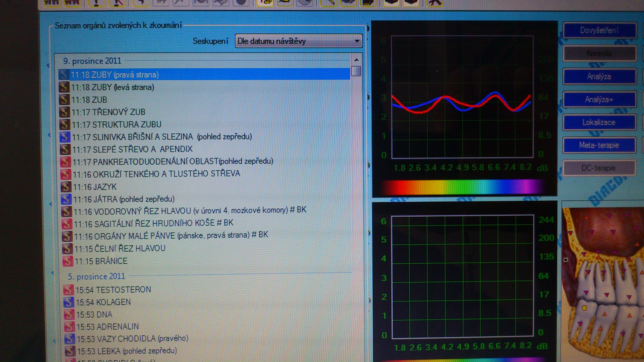The height and width of the screenshot is (362, 644).
Task: Click the icon beside 'ORGÁNY MALÉ PÁNVE'
Action: coord(67,236)
